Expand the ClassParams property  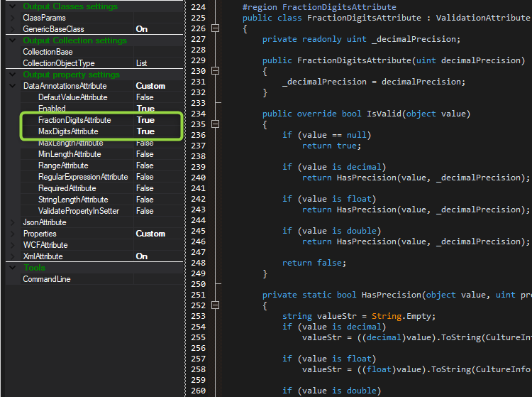[x=13, y=18]
